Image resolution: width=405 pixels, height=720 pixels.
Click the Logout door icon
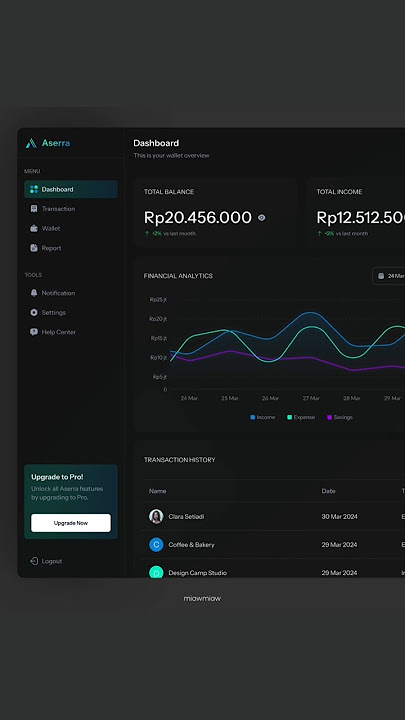tap(34, 561)
